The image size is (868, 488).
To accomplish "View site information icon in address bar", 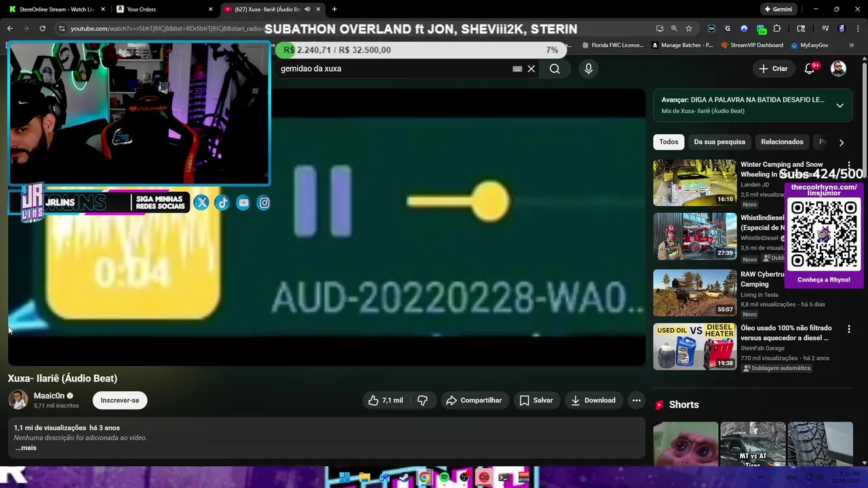I will point(62,28).
